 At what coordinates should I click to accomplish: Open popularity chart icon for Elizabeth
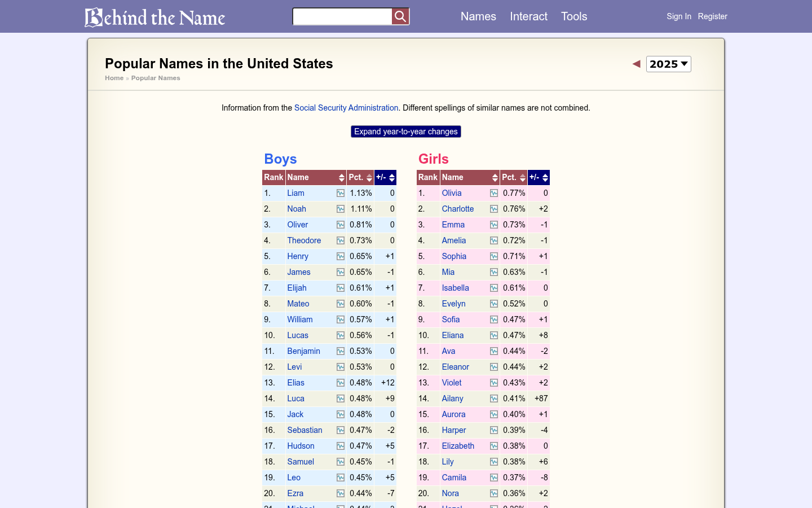click(x=494, y=446)
